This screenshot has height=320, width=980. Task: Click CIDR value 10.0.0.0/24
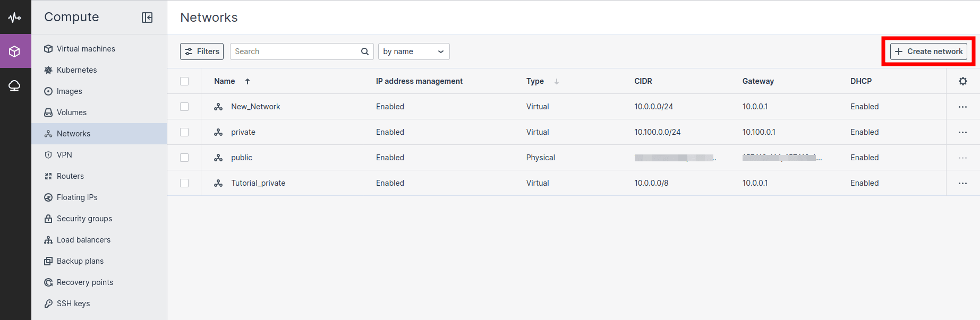(653, 107)
